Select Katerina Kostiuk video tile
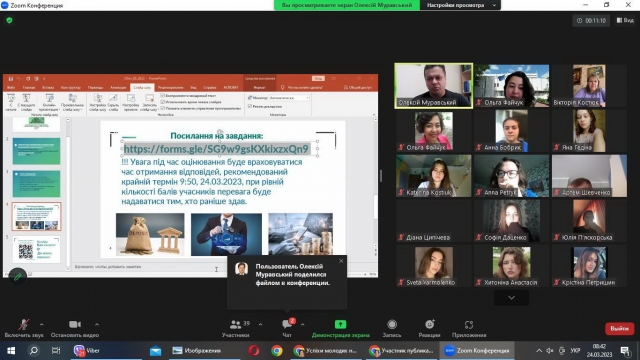The image size is (640, 360). tap(433, 176)
